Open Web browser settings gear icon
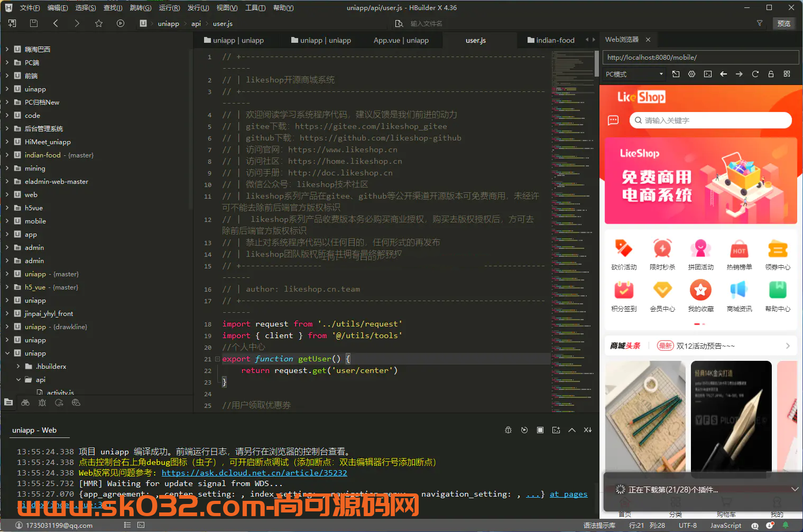The image size is (803, 532). [x=692, y=74]
